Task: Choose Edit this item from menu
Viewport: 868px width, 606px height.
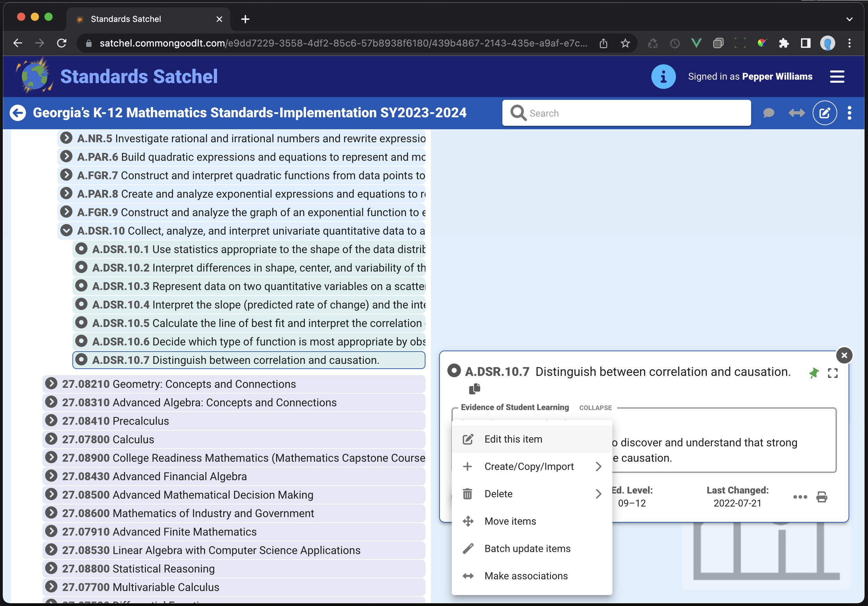Action: click(x=513, y=439)
